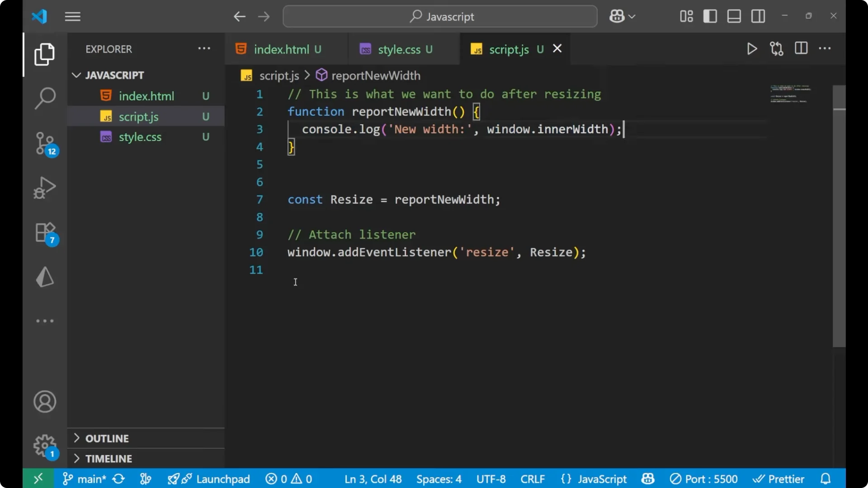Split the editor to the right
Viewport: 868px width, 488px height.
click(x=801, y=48)
